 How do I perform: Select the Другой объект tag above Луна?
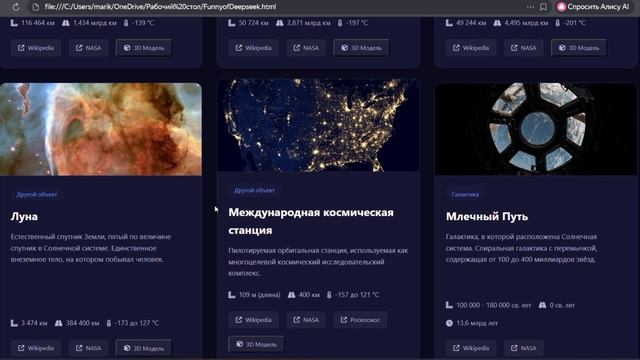(x=37, y=194)
